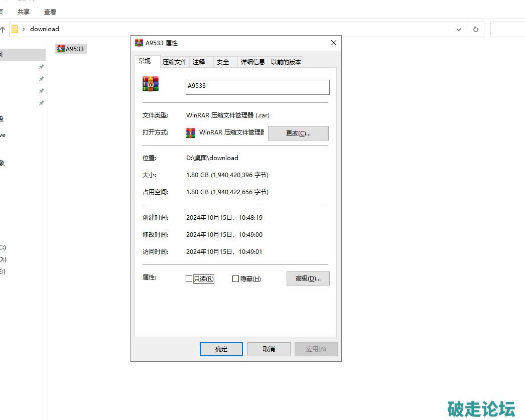The height and width of the screenshot is (420, 525).
Task: Click the 更改 button to change program
Action: (x=298, y=133)
